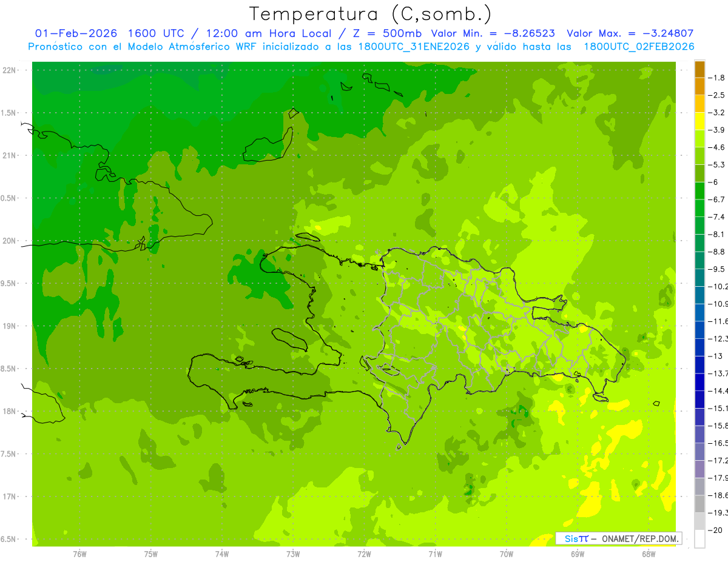
Task: Pick the lime swatch between -3.9 and -4.6
Action: point(699,139)
